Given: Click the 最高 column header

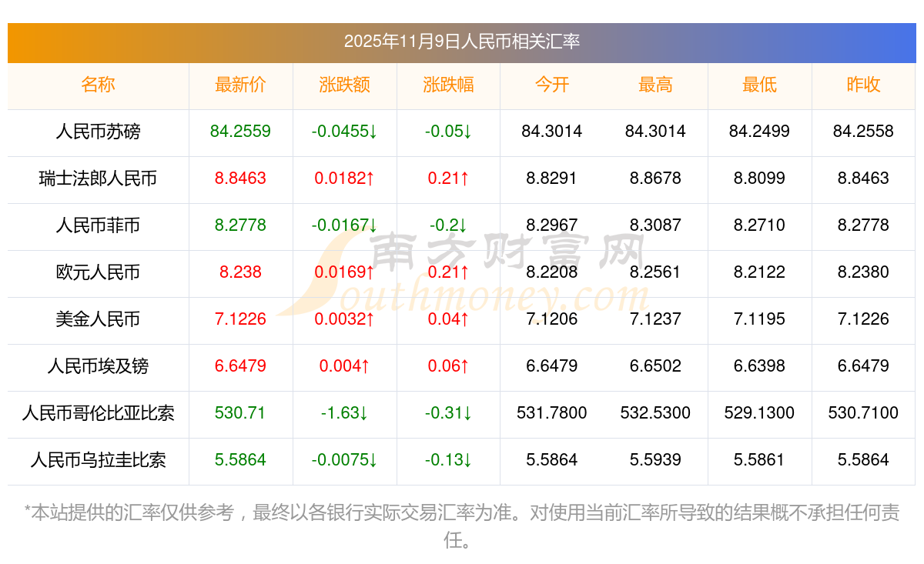Looking at the screenshot, I should click(655, 85).
